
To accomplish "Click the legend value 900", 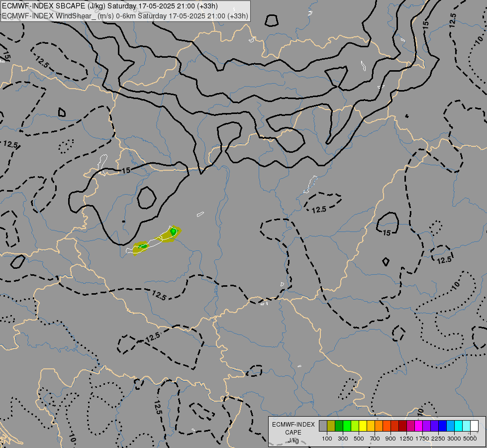I will click(390, 439).
